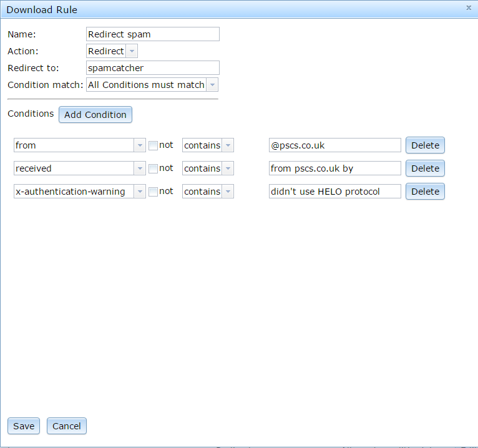478x448 pixels.
Task: Open 'contains' dropdown in x-authentication-warning row
Action: [x=228, y=192]
